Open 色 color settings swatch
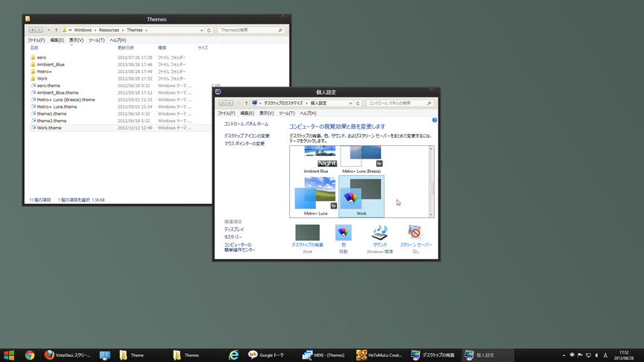Image resolution: width=644 pixels, height=362 pixels. coord(344,232)
